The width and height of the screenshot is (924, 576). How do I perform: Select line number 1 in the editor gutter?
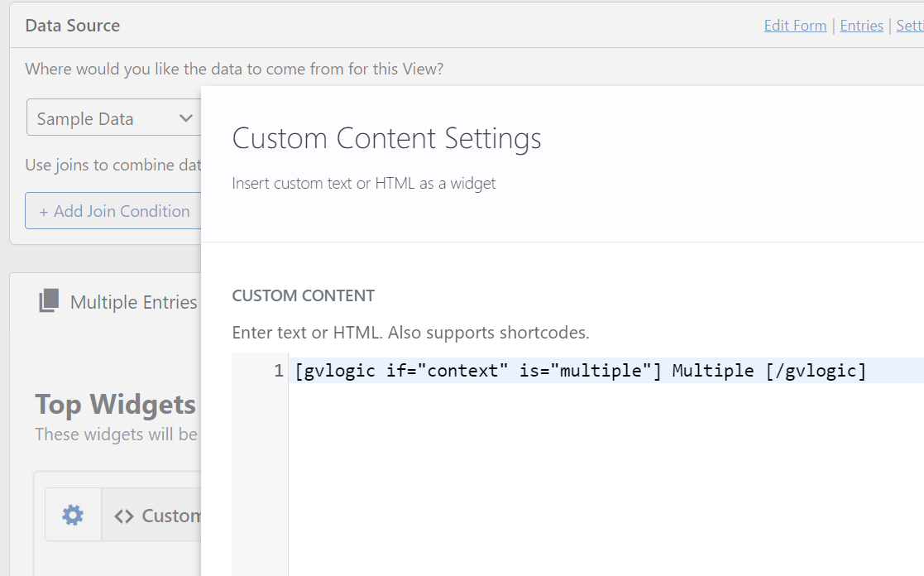click(x=277, y=370)
